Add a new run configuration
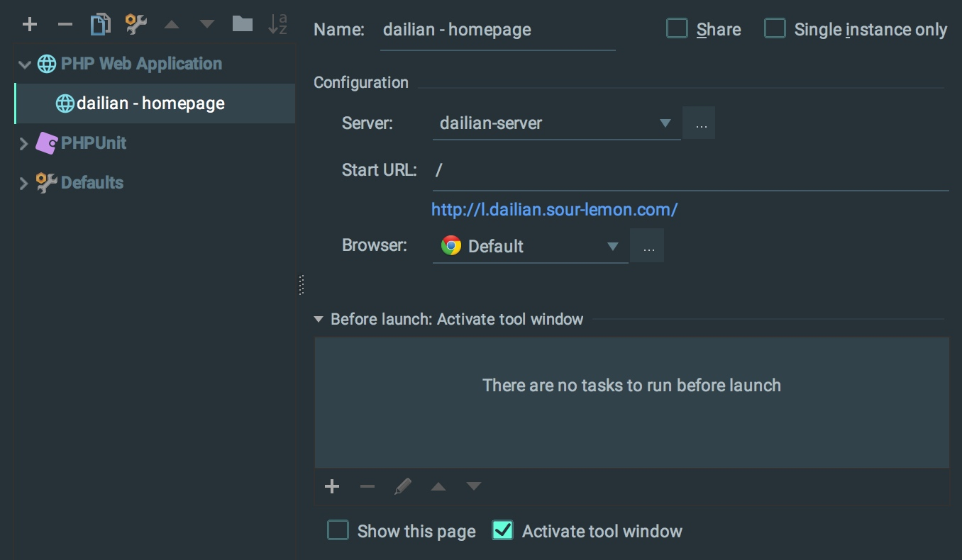Viewport: 962px width, 560px height. pyautogui.click(x=30, y=25)
